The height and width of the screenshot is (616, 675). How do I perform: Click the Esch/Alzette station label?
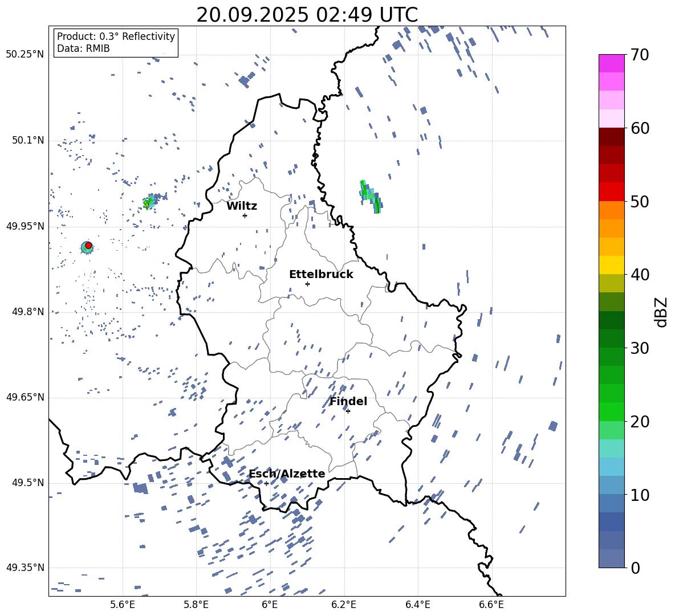coord(287,474)
